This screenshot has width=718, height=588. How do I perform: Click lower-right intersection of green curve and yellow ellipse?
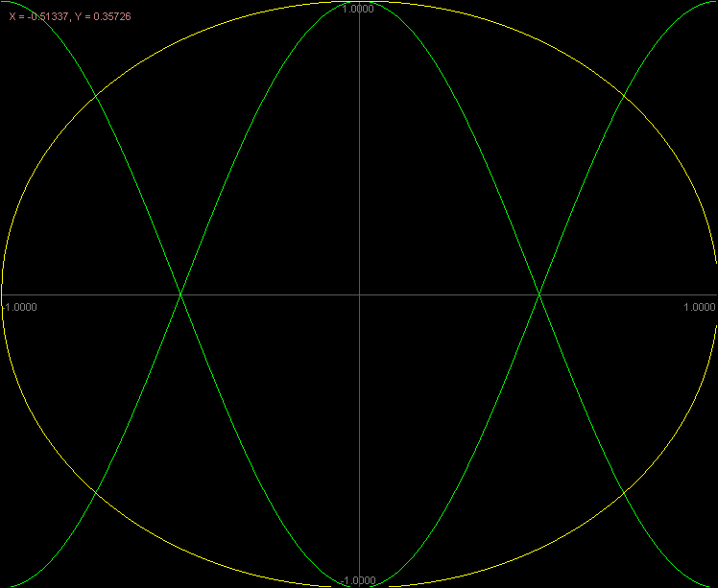point(624,494)
